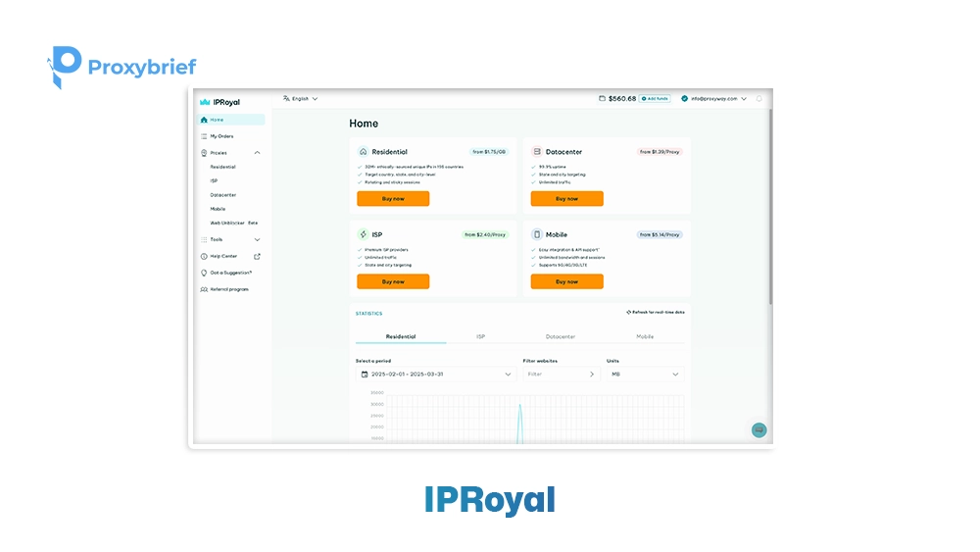Open Got a Suggestion in sidebar
This screenshot has width=980, height=552.
[x=230, y=273]
